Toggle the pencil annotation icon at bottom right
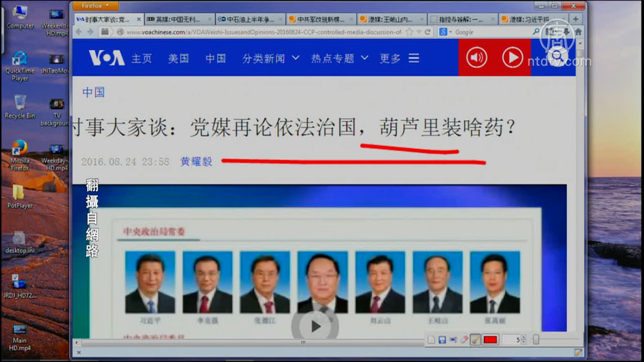 pos(578,352)
